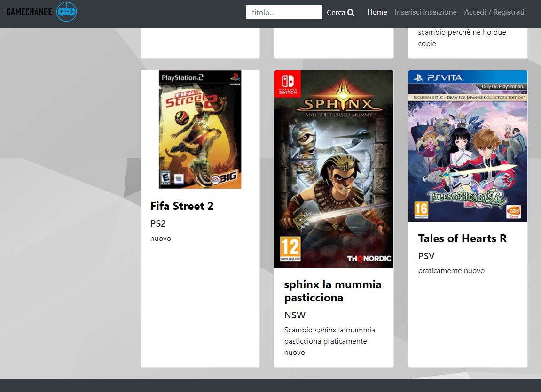Image resolution: width=541 pixels, height=392 pixels.
Task: Select the Fifa Street 2 title
Action: pos(182,206)
